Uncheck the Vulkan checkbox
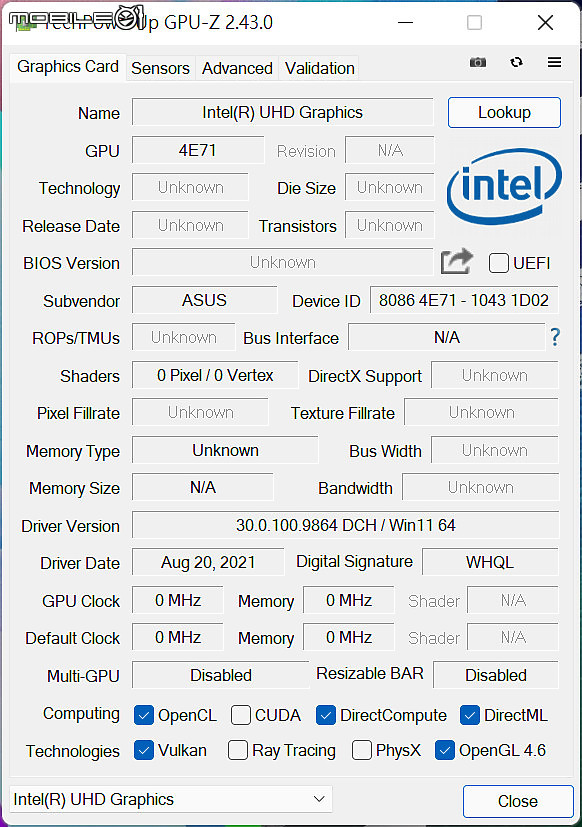 coord(144,750)
